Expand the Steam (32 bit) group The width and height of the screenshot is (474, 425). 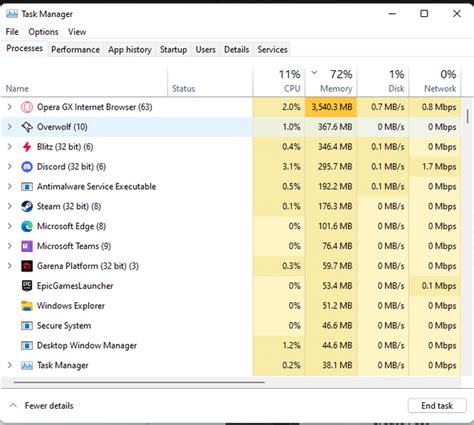click(10, 206)
